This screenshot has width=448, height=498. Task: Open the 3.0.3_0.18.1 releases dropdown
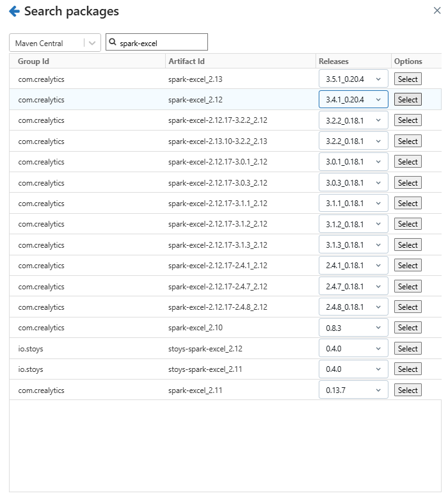(353, 182)
